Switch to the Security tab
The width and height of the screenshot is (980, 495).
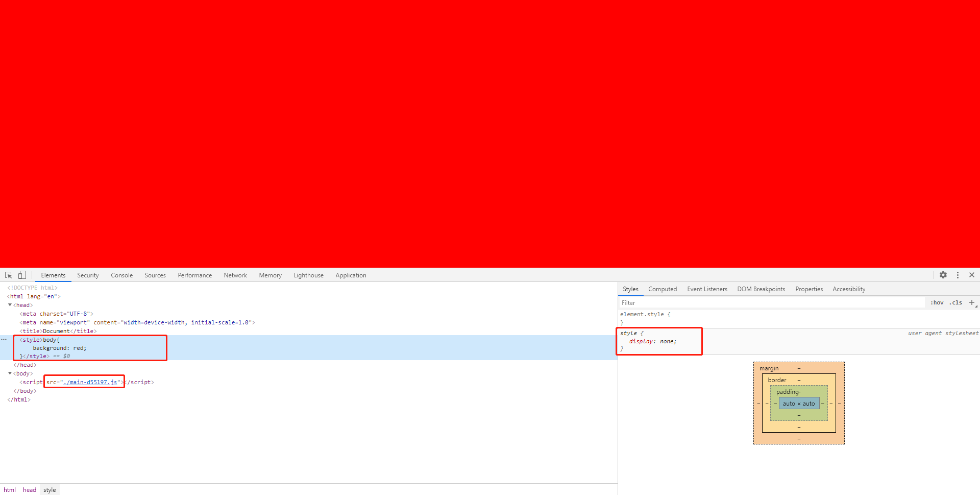point(88,275)
